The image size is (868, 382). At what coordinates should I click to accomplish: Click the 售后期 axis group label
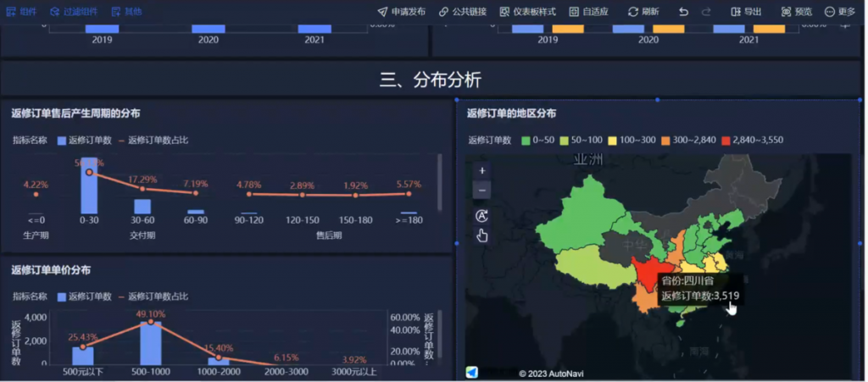pos(329,235)
